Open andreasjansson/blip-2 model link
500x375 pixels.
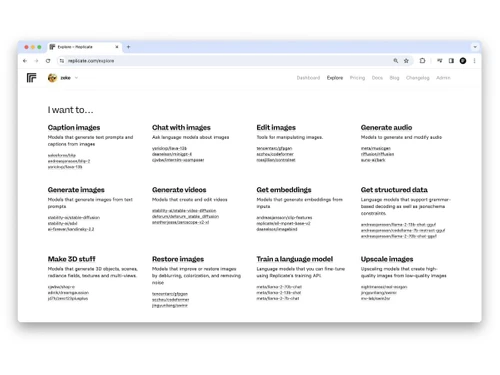[69, 161]
